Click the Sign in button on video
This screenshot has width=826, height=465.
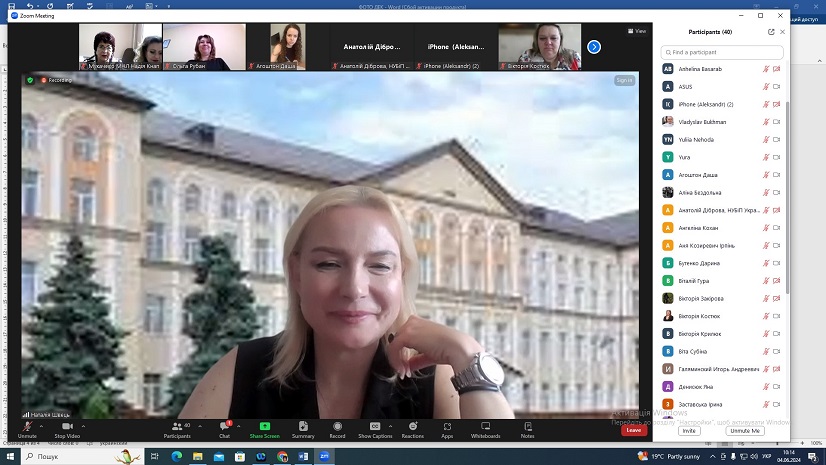pos(624,80)
